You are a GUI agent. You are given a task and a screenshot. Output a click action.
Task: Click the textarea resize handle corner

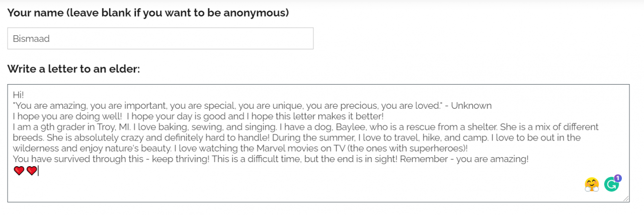626,199
